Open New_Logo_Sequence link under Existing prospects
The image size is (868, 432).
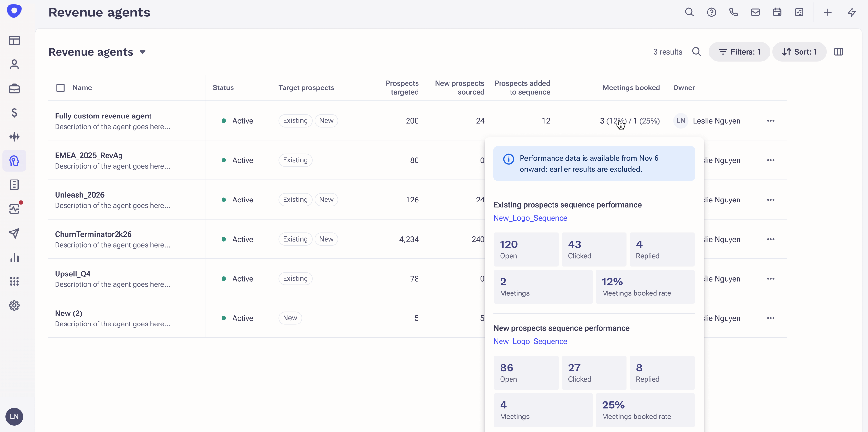pos(530,218)
